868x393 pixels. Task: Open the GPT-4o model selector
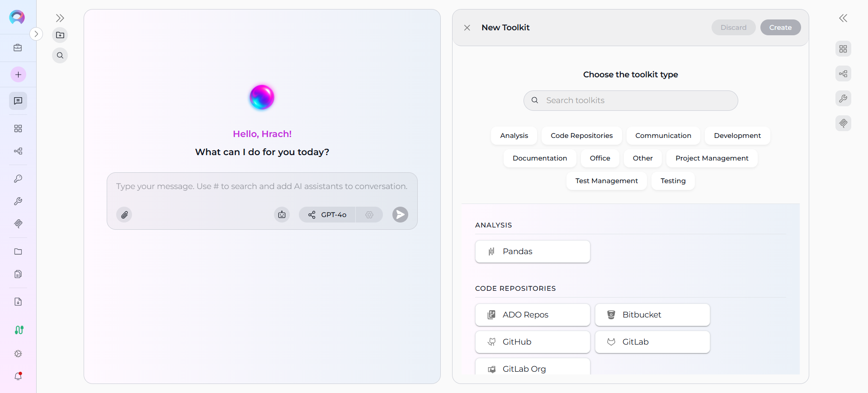tap(327, 215)
